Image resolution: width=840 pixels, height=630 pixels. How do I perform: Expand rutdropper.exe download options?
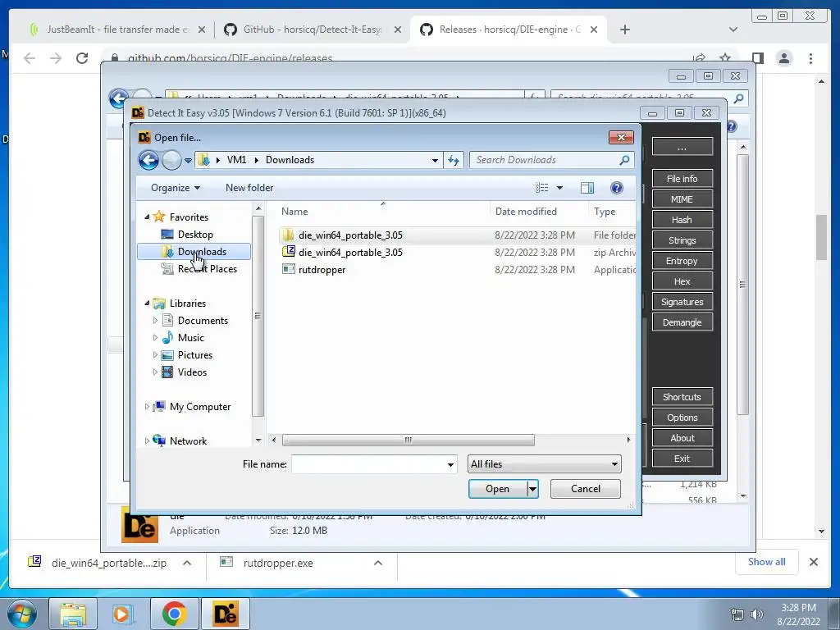coord(377,563)
